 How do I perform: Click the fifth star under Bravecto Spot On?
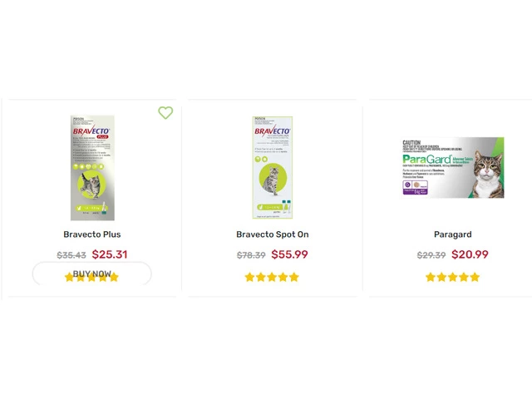coord(293,277)
